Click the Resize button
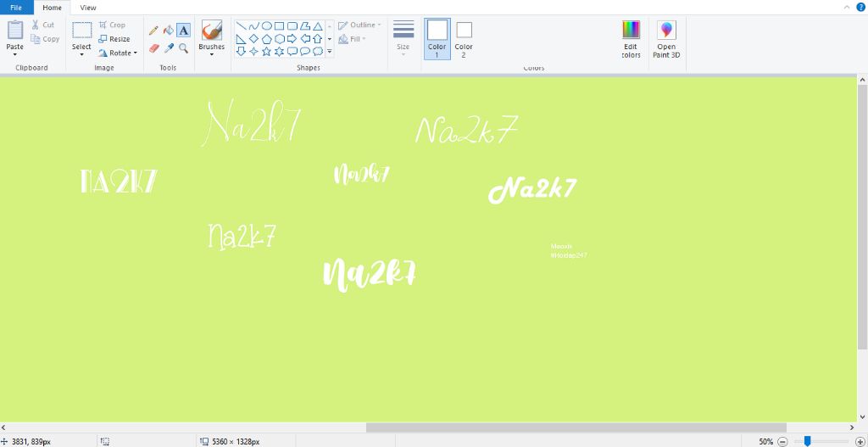Viewport: 868px width, 447px height. [x=114, y=39]
